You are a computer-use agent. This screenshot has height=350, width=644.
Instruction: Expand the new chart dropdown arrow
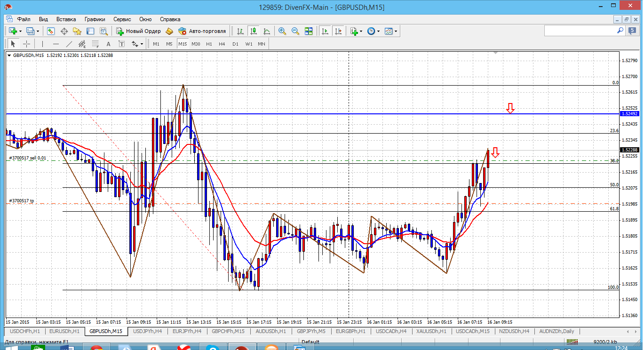click(x=20, y=31)
